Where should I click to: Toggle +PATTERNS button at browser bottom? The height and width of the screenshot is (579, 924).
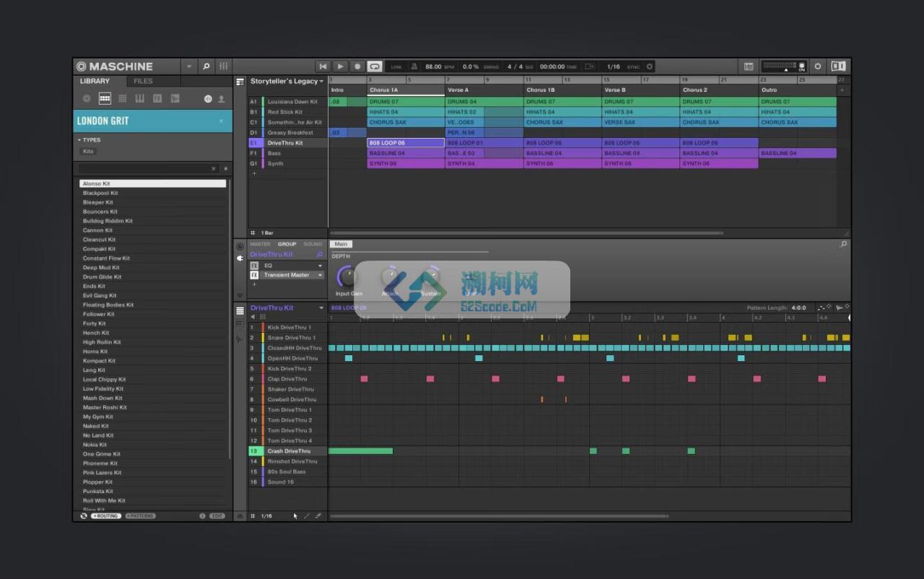[x=140, y=516]
